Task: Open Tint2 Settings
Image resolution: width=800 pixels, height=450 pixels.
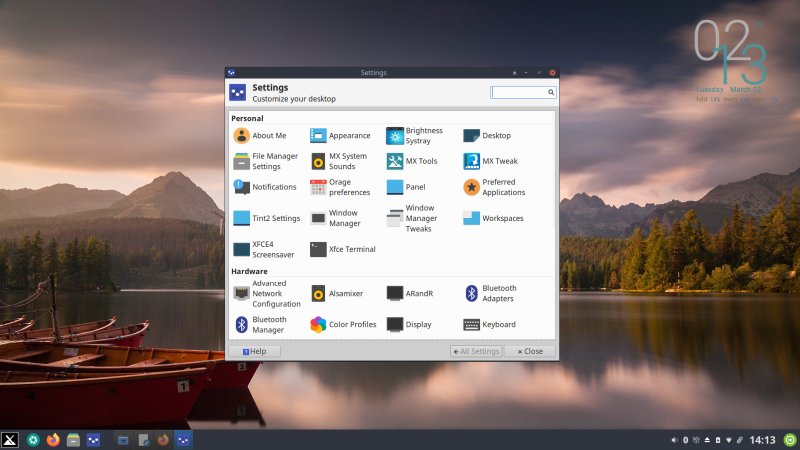Action: (266, 218)
